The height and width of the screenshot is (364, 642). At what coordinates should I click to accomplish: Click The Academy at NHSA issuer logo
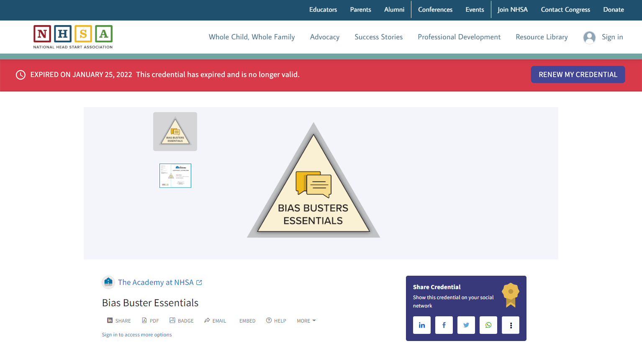(x=108, y=282)
